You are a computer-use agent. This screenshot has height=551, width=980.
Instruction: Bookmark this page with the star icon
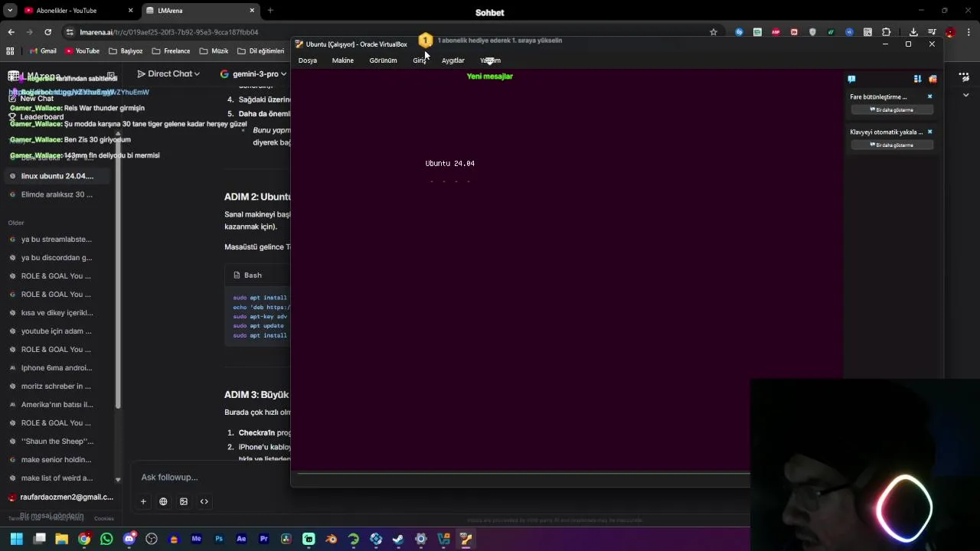coord(714,32)
